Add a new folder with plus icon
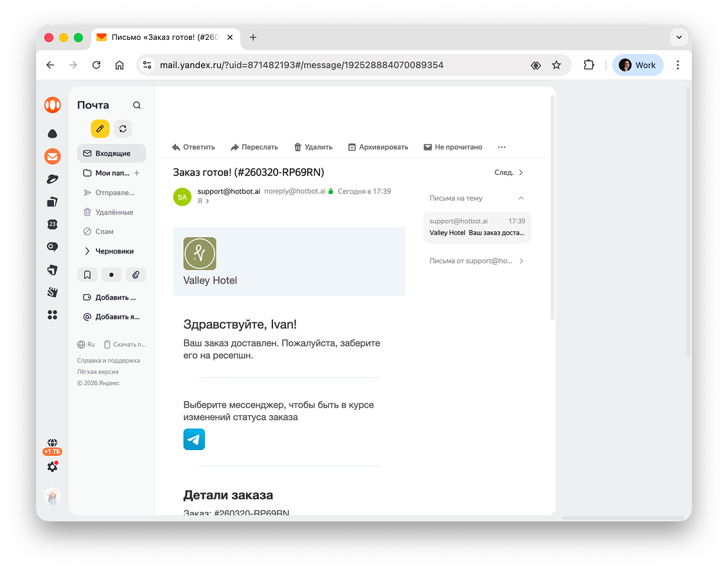The width and height of the screenshot is (728, 569). [x=137, y=173]
